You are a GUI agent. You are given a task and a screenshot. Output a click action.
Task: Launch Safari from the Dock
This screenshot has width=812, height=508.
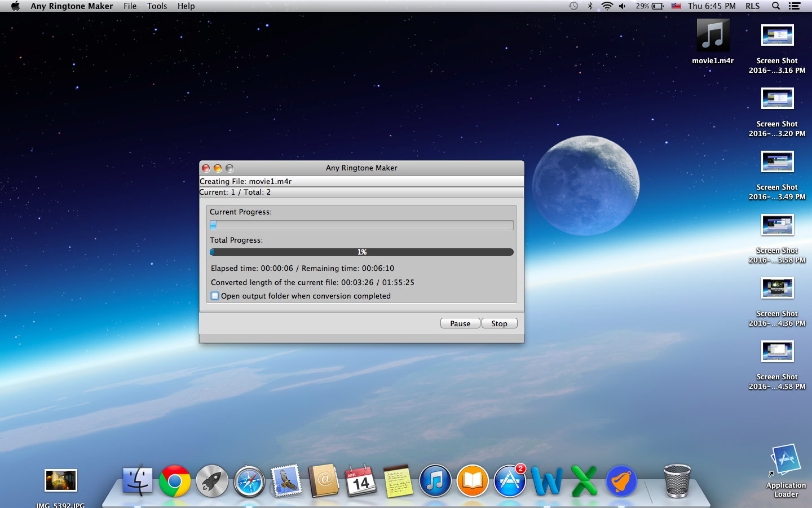(x=249, y=481)
